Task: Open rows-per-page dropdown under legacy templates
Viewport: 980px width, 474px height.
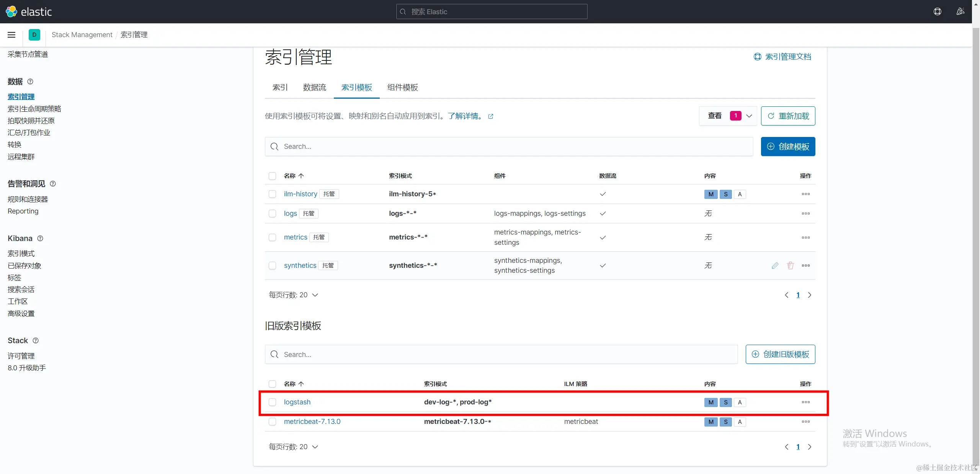Action: point(293,447)
